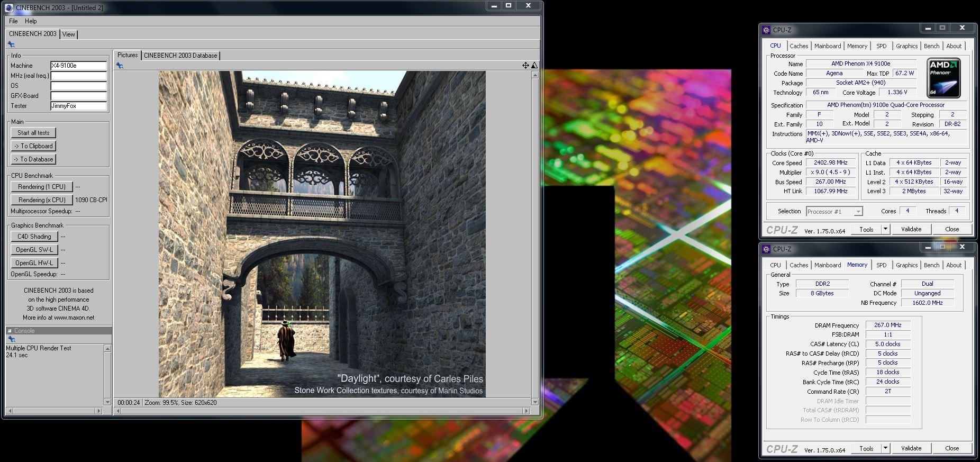Click the pin icon below CINEBENCH 2003 tab
Screen dimensions: 980x462
11,44
